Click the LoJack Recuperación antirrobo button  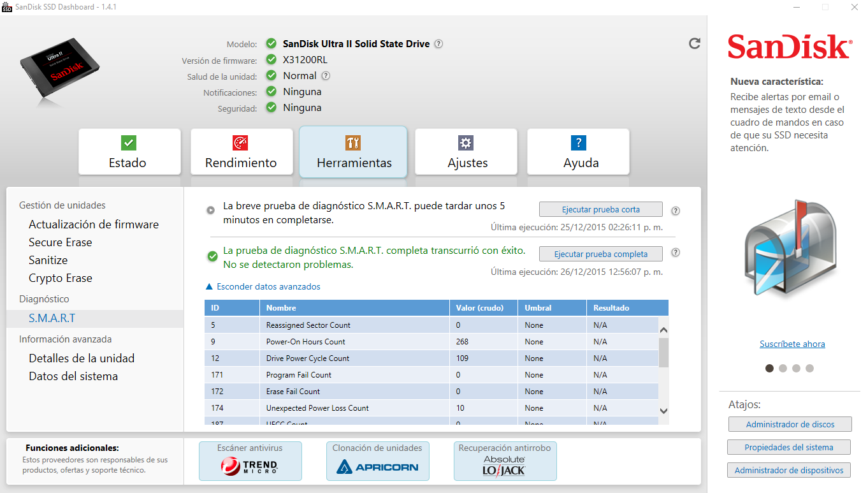505,460
